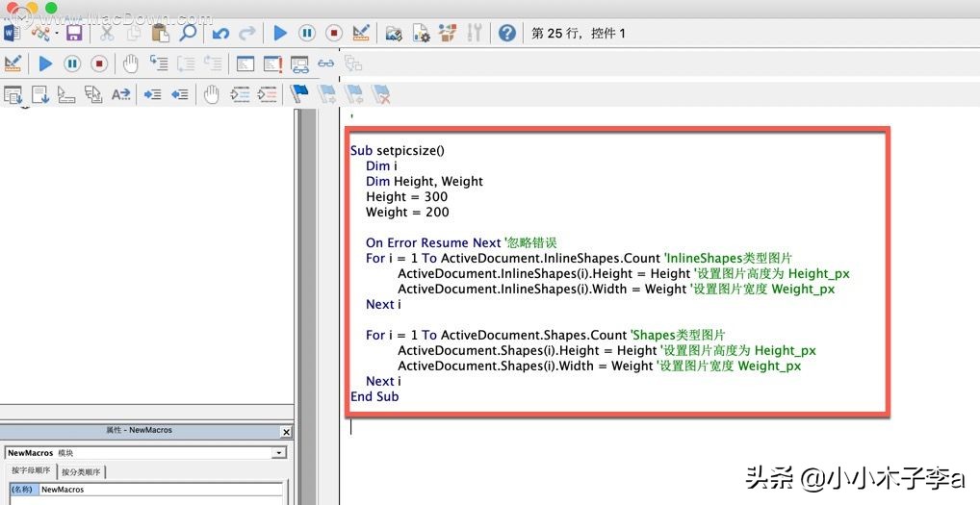This screenshot has width=980, height=505.
Task: Open the Quick Watch glasses icon
Action: pyautogui.click(x=326, y=64)
